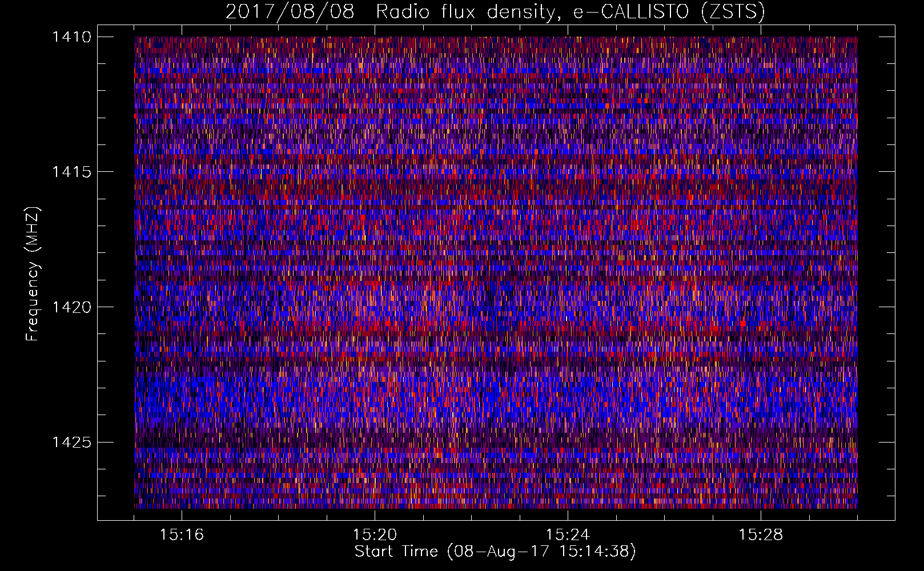
Task: Click the 15:20 time tick label
Action: [x=375, y=534]
